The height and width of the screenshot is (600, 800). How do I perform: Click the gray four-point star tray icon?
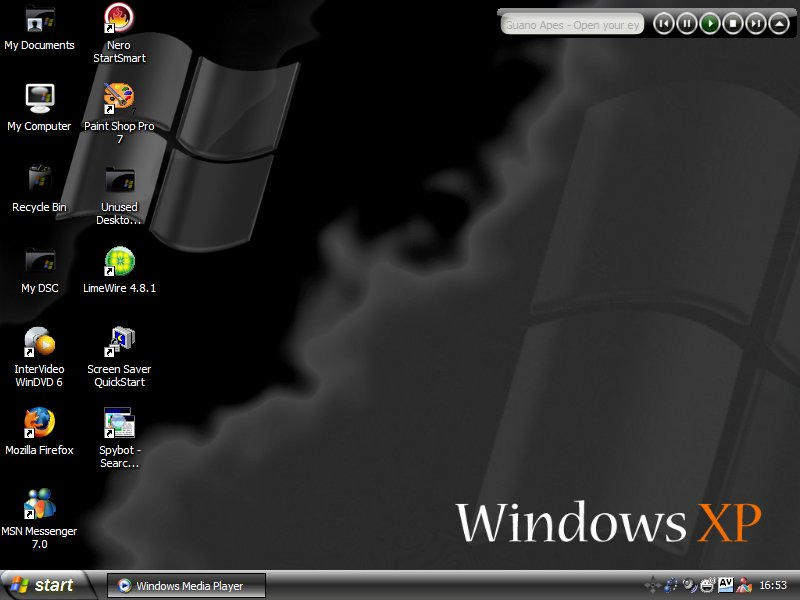point(653,585)
